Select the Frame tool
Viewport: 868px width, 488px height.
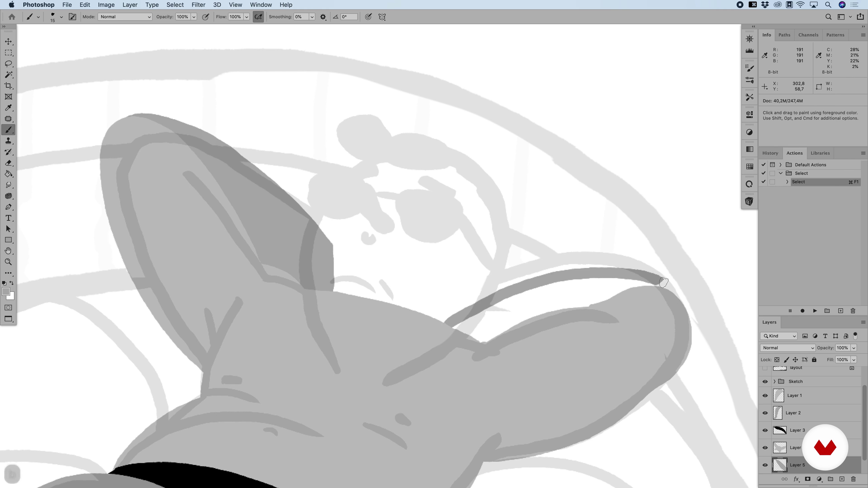pos(8,97)
